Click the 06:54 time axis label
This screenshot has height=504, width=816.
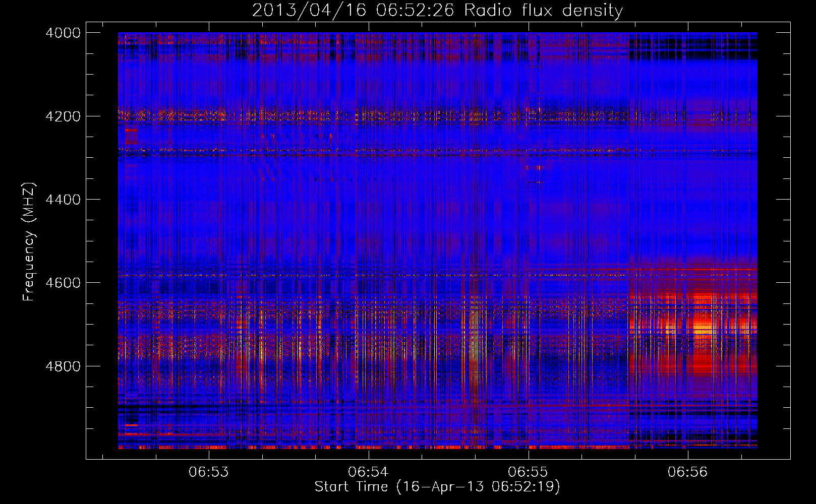[368, 472]
